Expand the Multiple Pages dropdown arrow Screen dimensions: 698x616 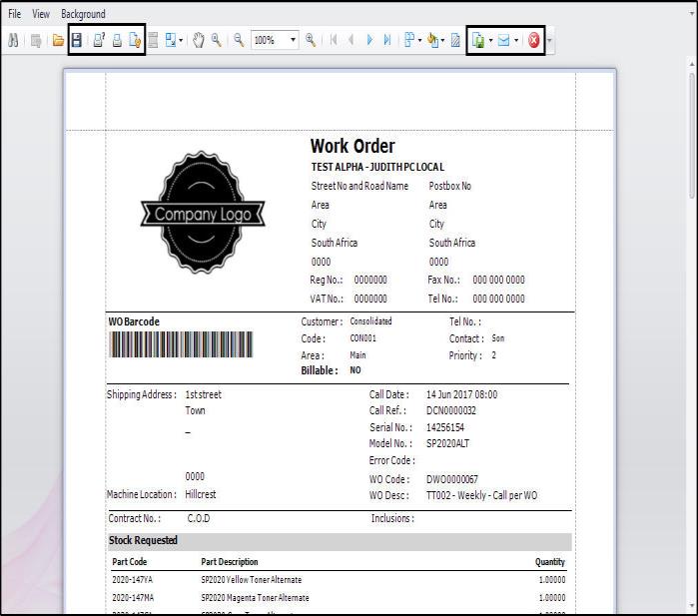click(419, 41)
